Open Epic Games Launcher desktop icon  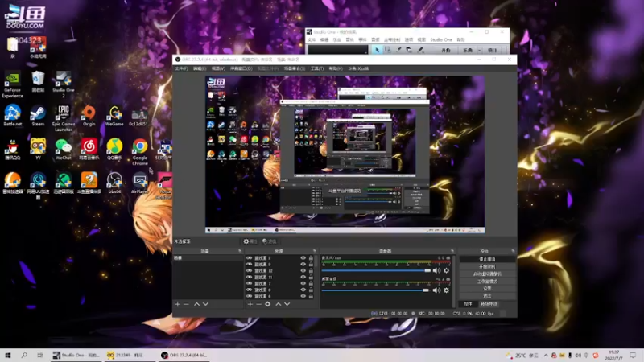pyautogui.click(x=64, y=118)
